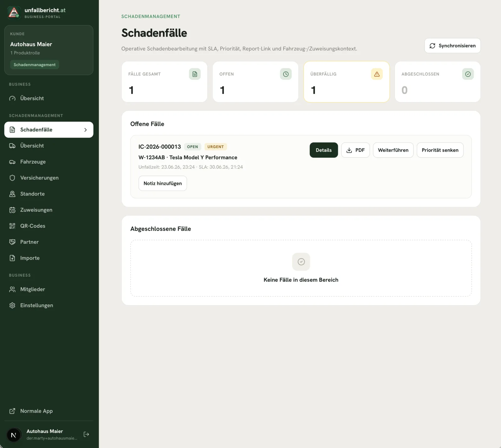The image size is (501, 448).
Task: Click the checkmark icon on Abgeschlossen card
Action: [x=468, y=74]
